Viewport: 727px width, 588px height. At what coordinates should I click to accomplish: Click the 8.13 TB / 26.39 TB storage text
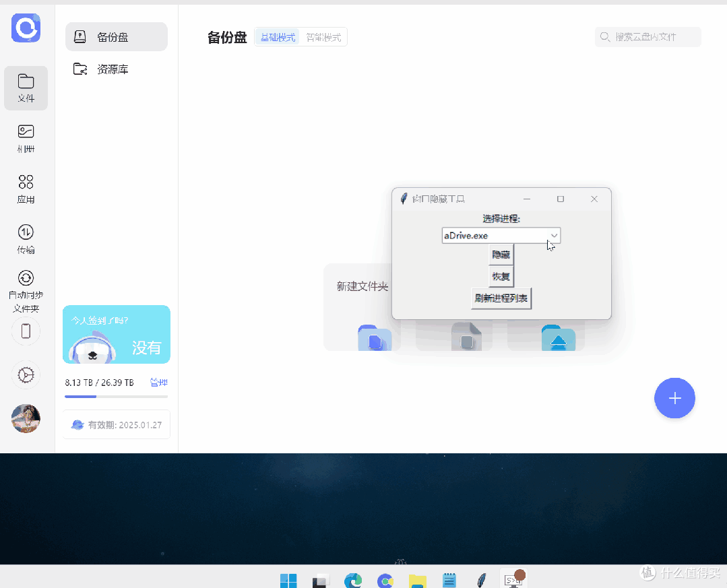[99, 383]
